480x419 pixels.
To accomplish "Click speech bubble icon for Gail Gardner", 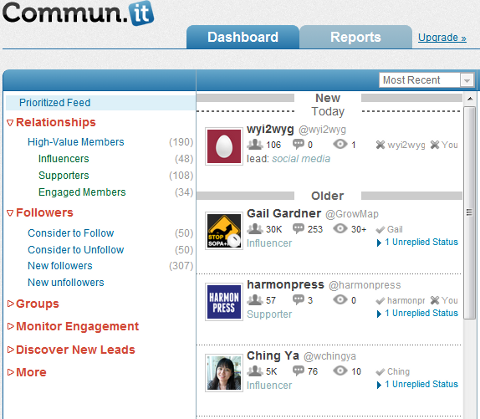I will click(298, 229).
